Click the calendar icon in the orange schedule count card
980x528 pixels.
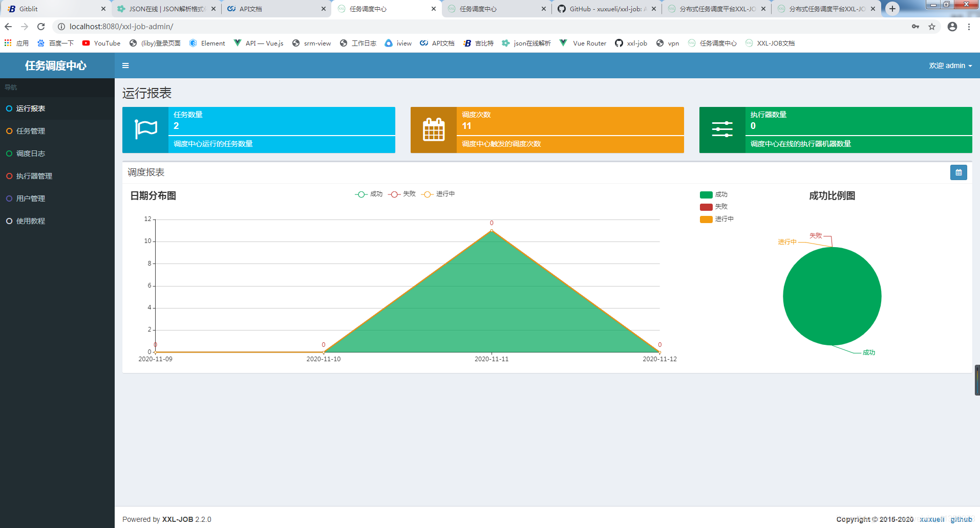tap(434, 129)
